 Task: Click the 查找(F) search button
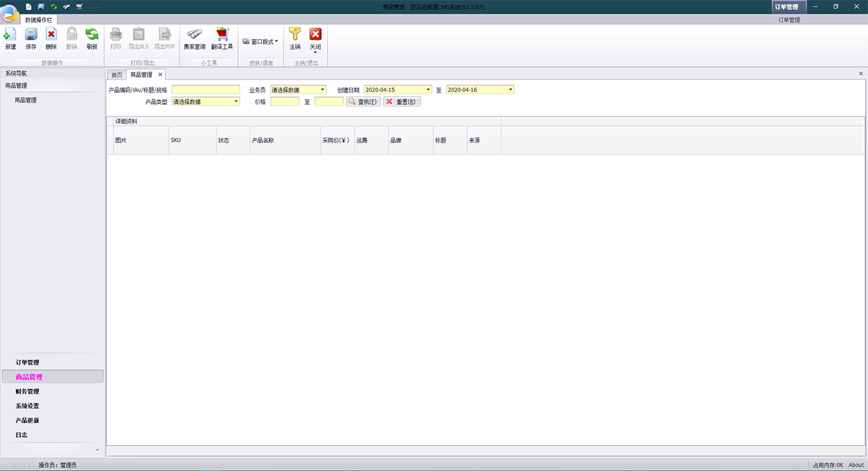coord(364,102)
